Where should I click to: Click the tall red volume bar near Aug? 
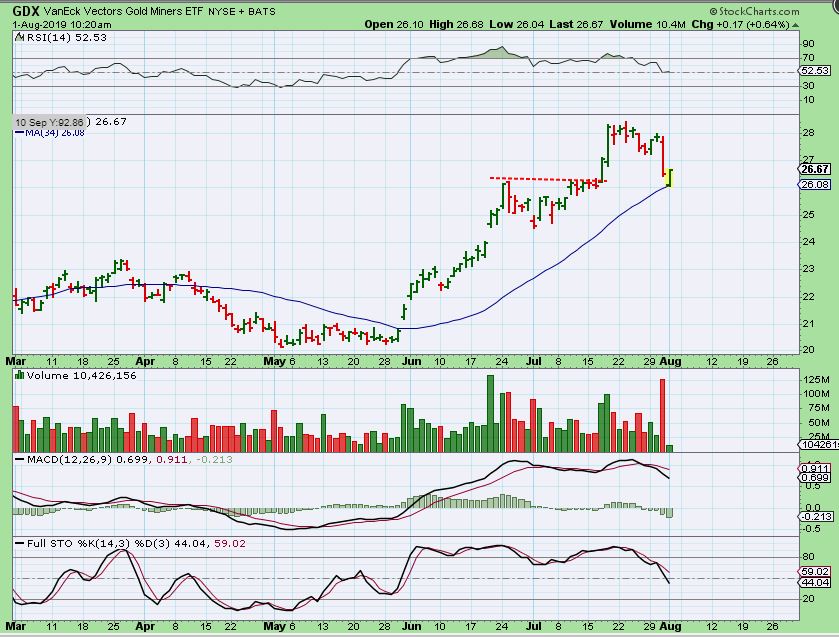pos(662,415)
